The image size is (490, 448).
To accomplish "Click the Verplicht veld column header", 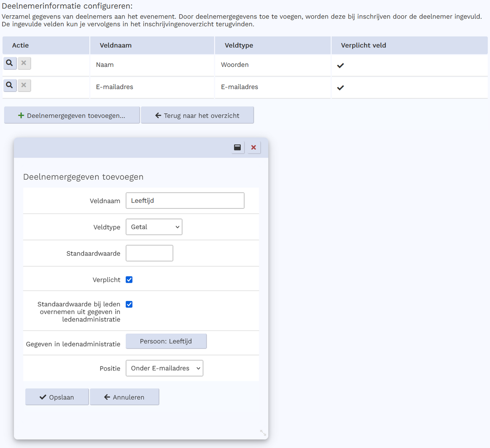I will click(363, 45).
